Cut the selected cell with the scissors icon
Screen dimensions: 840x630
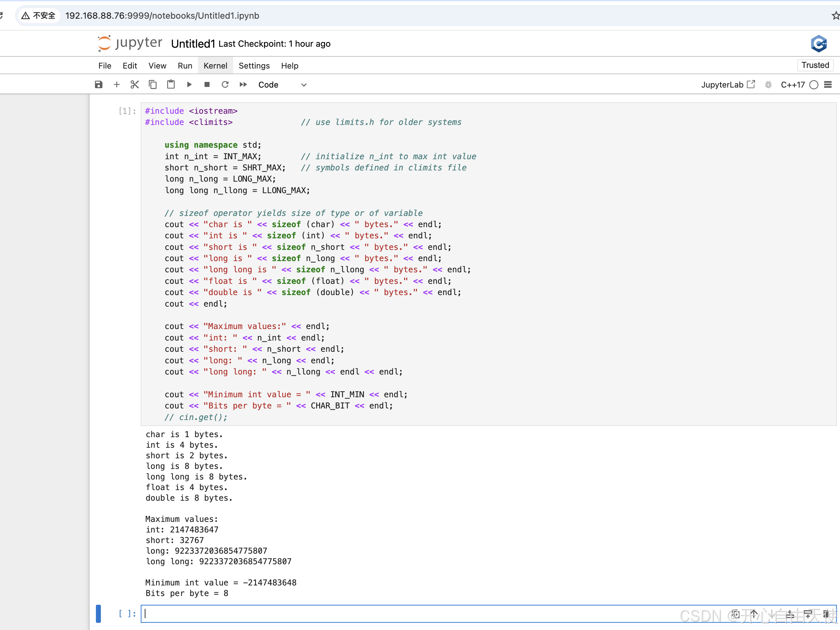pyautogui.click(x=134, y=84)
